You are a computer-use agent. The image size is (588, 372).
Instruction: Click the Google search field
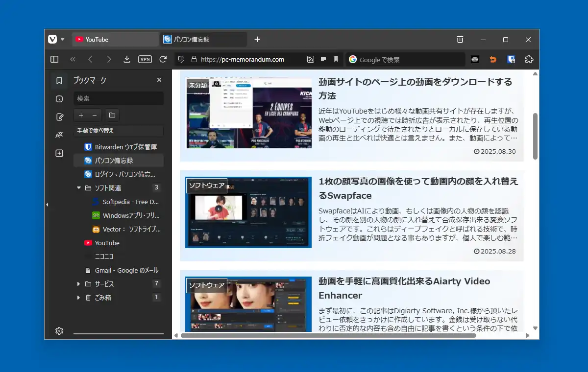[406, 59]
